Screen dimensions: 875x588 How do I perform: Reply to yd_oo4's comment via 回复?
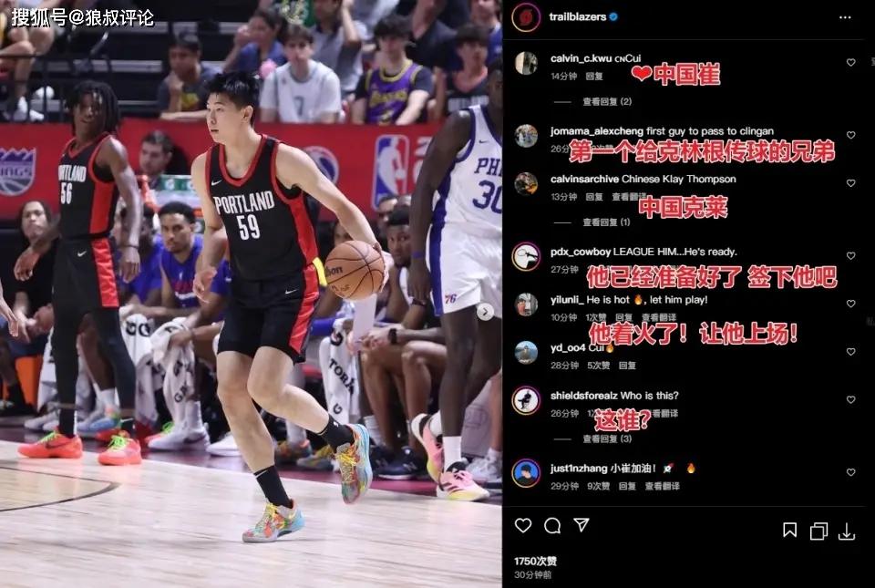click(627, 366)
